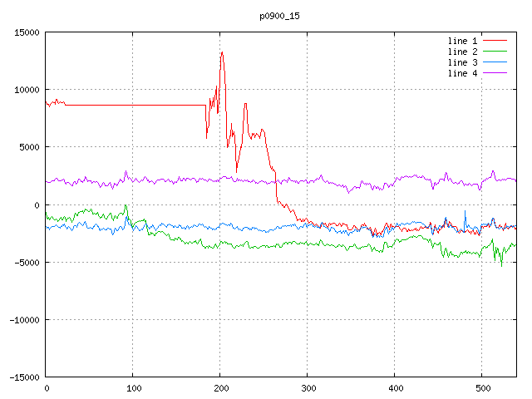Click the 5000 y-axis tick label
This screenshot has height=399, width=532.
click(28, 147)
